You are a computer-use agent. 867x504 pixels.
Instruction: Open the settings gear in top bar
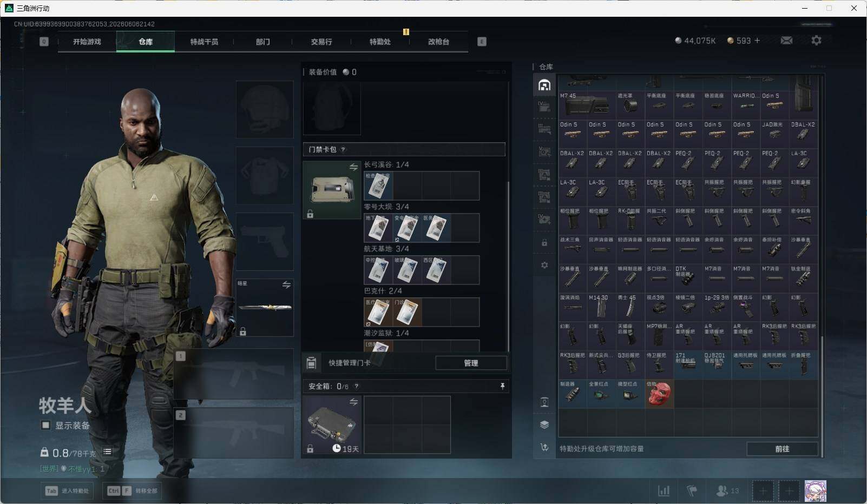click(816, 41)
